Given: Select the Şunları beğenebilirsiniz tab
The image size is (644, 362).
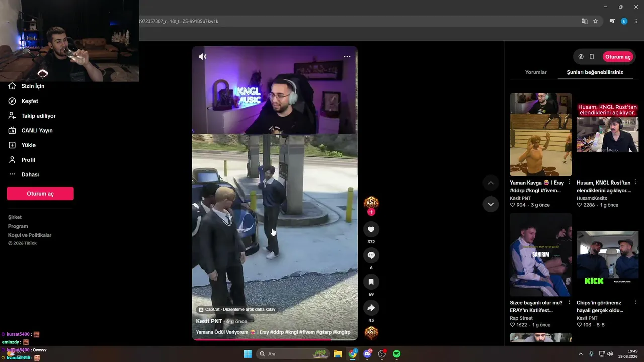Looking at the screenshot, I should (595, 72).
